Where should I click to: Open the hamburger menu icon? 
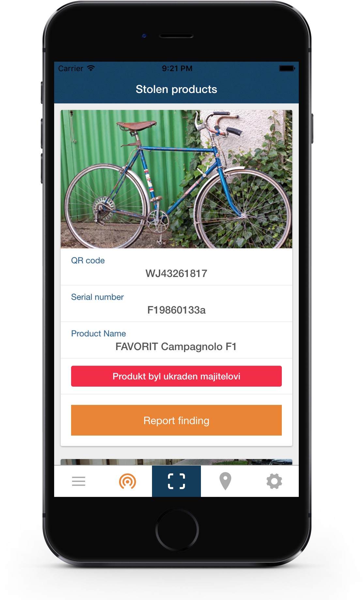(x=79, y=481)
